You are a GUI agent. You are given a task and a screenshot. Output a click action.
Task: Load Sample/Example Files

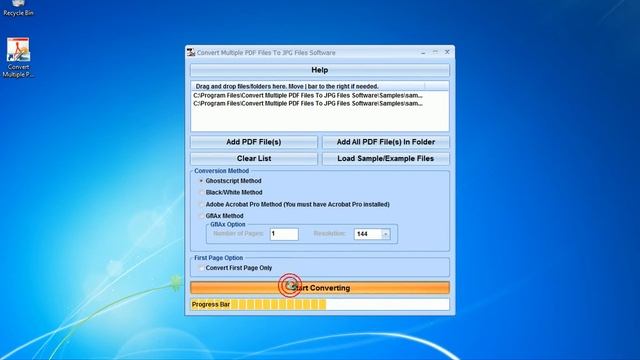[386, 158]
